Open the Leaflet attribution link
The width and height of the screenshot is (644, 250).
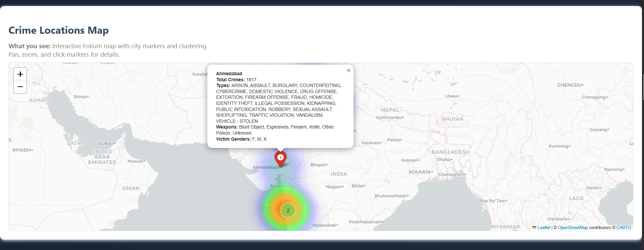[x=544, y=228]
